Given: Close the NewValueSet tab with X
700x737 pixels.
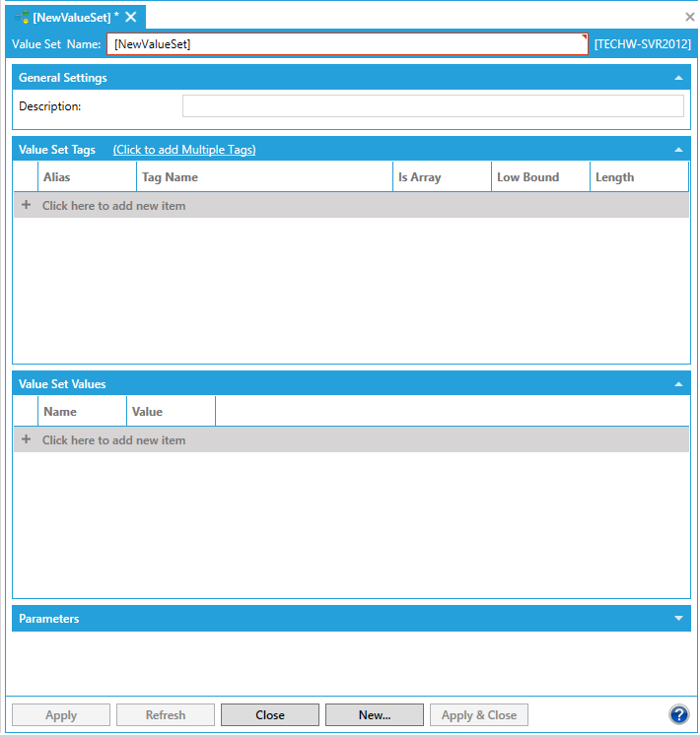Looking at the screenshot, I should click(131, 18).
